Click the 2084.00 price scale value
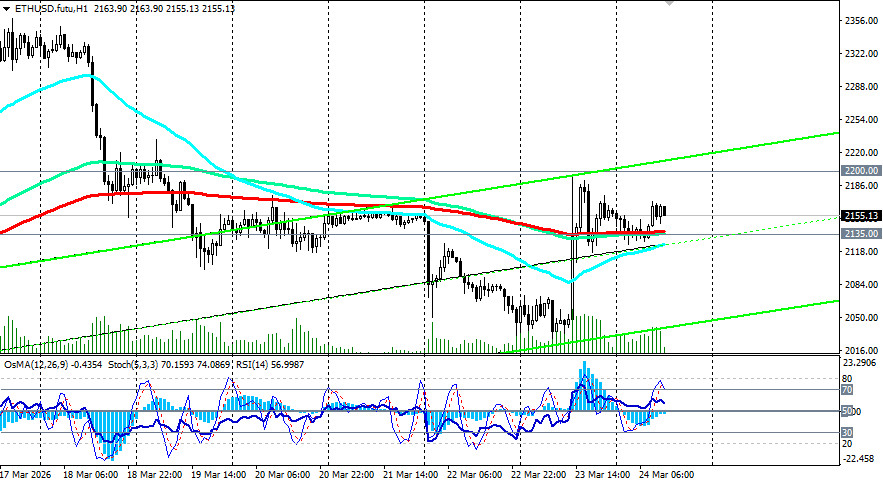This screenshot has height=483, width=883. click(862, 285)
